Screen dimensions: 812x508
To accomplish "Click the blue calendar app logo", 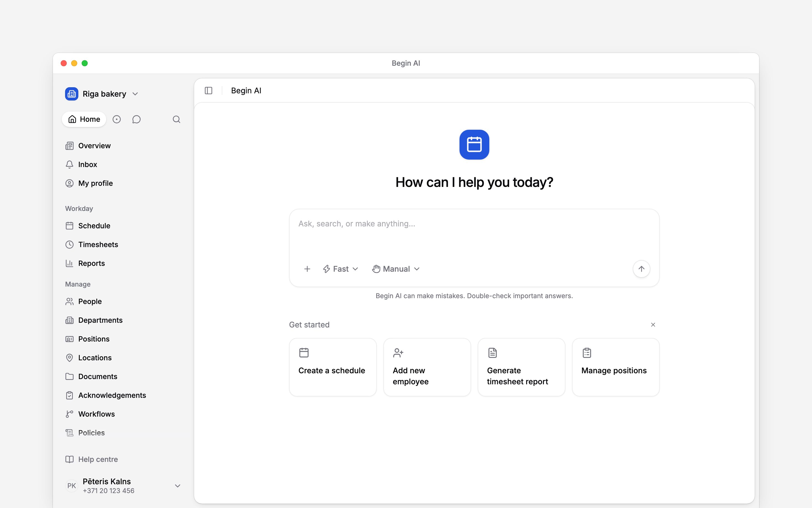I will [x=474, y=144].
